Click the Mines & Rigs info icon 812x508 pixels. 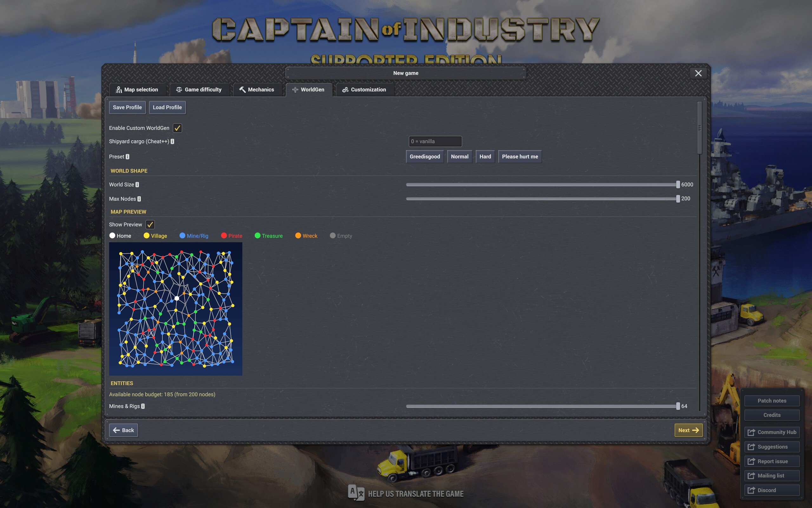[143, 406]
